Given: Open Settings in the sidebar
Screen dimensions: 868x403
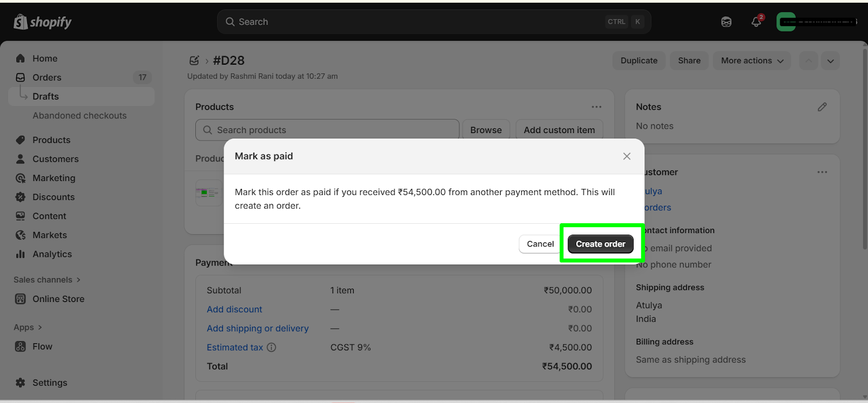Looking at the screenshot, I should (49, 383).
